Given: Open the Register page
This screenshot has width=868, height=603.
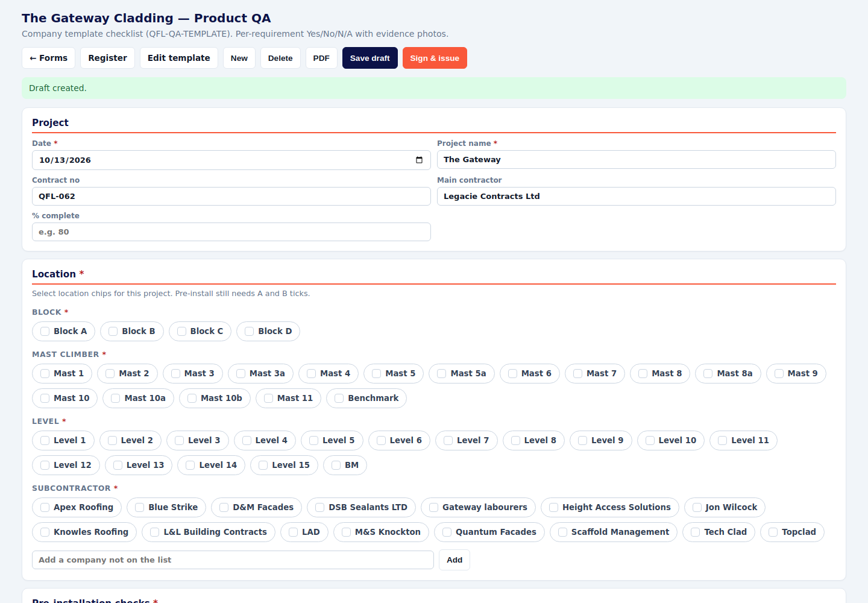Looking at the screenshot, I should 108,58.
